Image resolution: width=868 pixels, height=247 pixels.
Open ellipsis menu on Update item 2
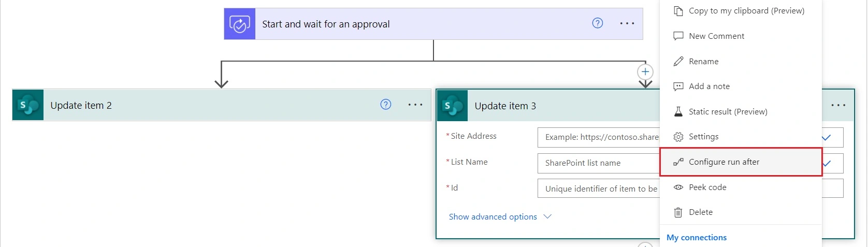[415, 105]
